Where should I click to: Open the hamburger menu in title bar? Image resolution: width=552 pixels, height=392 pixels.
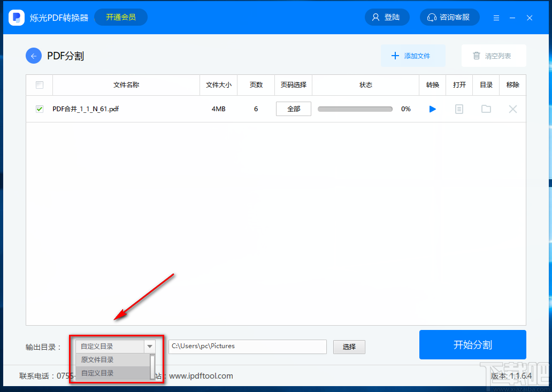tap(496, 17)
